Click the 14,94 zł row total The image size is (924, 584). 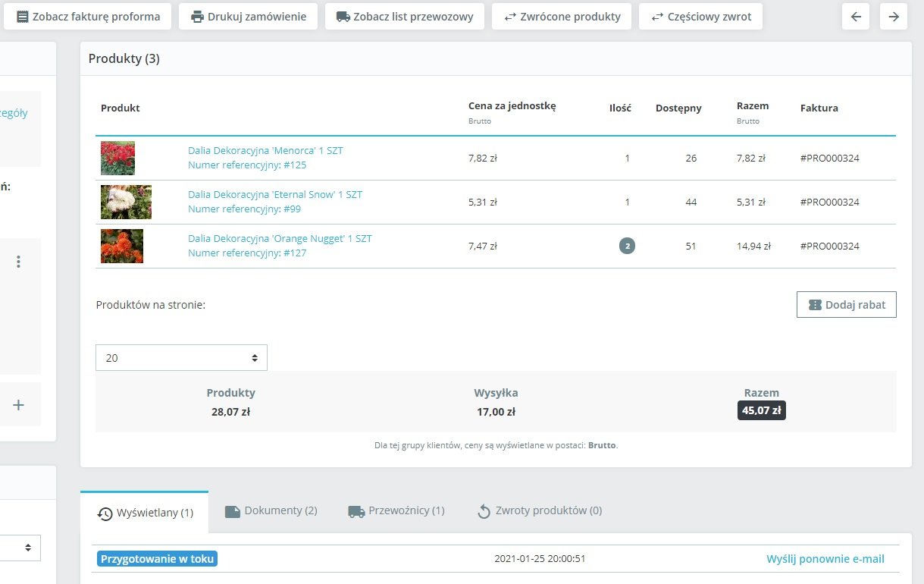tap(753, 246)
